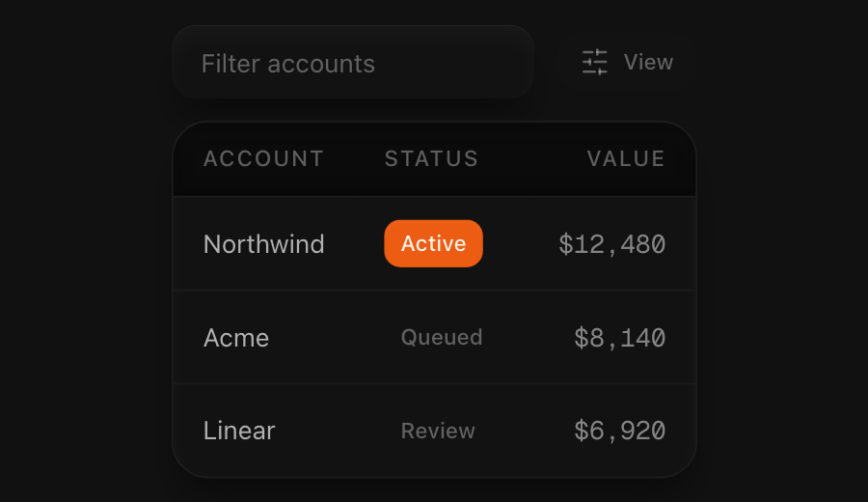Open the View options button
Image resolution: width=868 pixels, height=502 pixels.
coord(627,62)
